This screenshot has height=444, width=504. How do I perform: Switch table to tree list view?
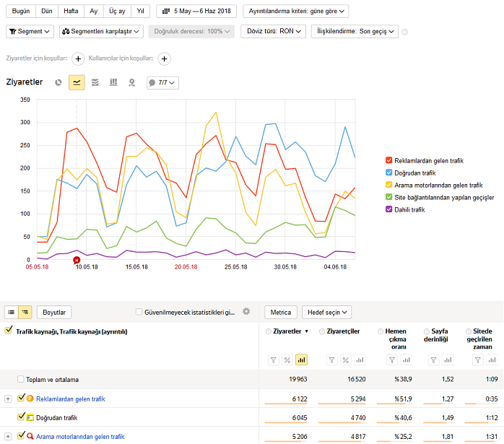pos(25,313)
